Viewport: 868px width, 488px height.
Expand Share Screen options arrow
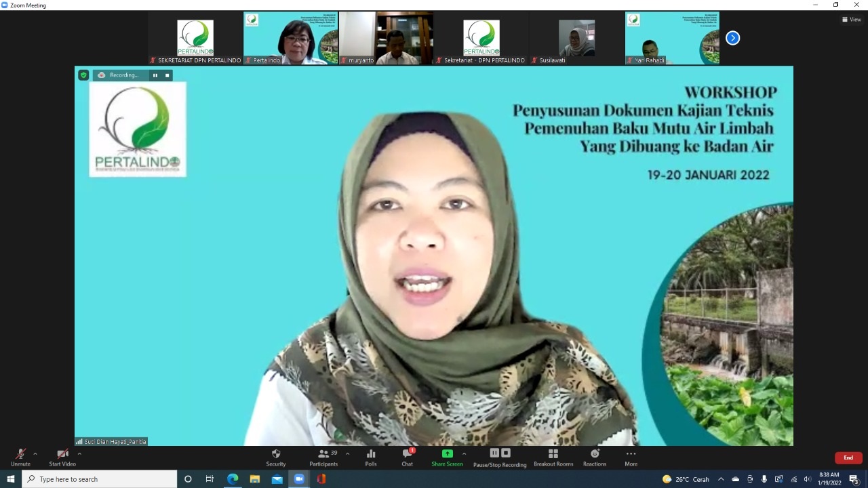pyautogui.click(x=464, y=454)
